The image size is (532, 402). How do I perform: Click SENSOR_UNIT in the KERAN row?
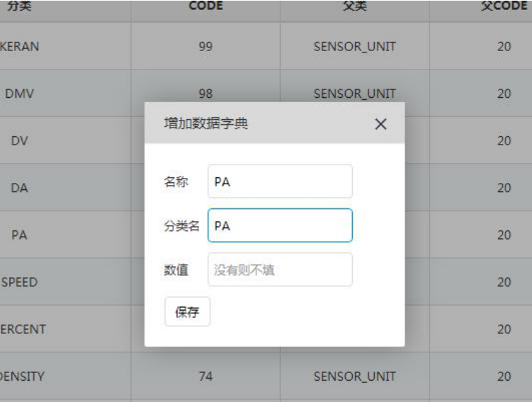coord(353,46)
